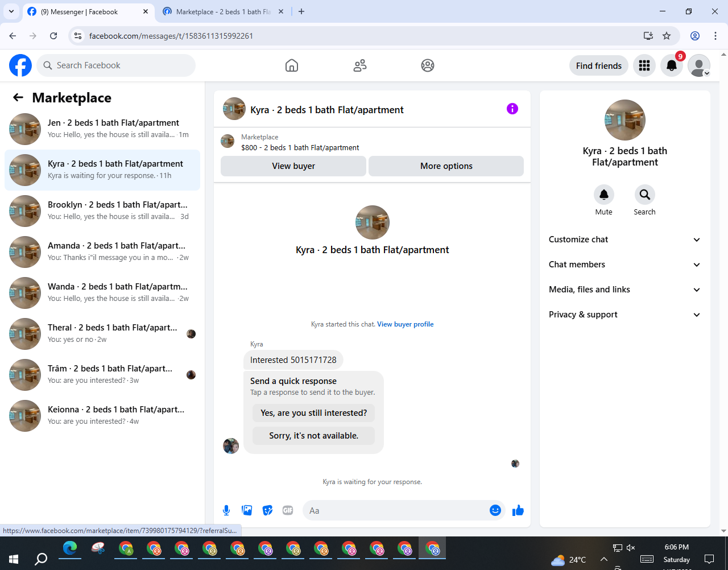Expand the Customize chat section
This screenshot has height=570, width=728.
624,239
